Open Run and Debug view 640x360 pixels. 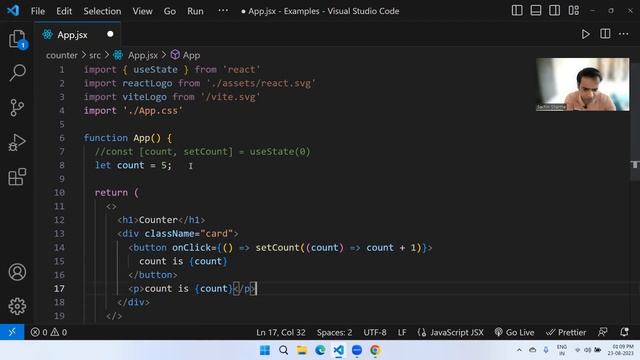17,142
